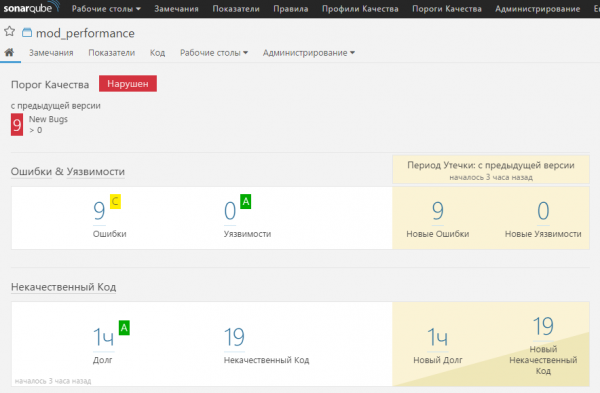Screen dimensions: 600x393
Task: Click the green A rating beside Долг
Action: [124, 328]
